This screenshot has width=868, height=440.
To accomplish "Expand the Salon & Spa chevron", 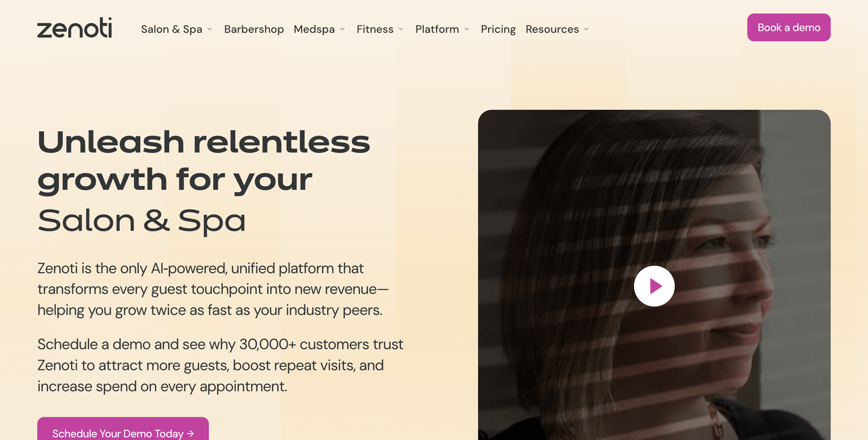I will [209, 29].
